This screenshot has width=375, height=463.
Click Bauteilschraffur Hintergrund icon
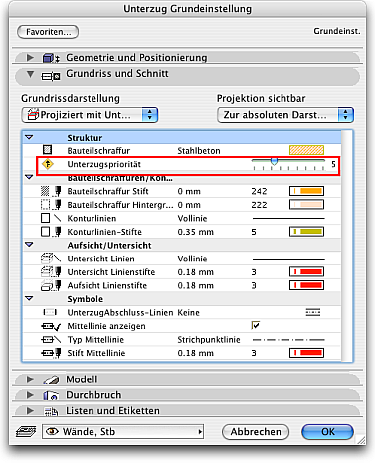51,205
